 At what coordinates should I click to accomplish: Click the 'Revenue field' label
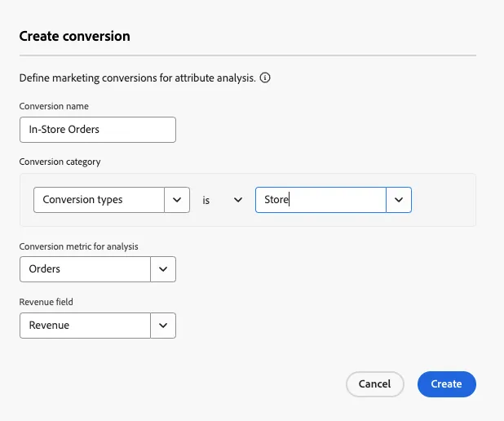pos(46,302)
